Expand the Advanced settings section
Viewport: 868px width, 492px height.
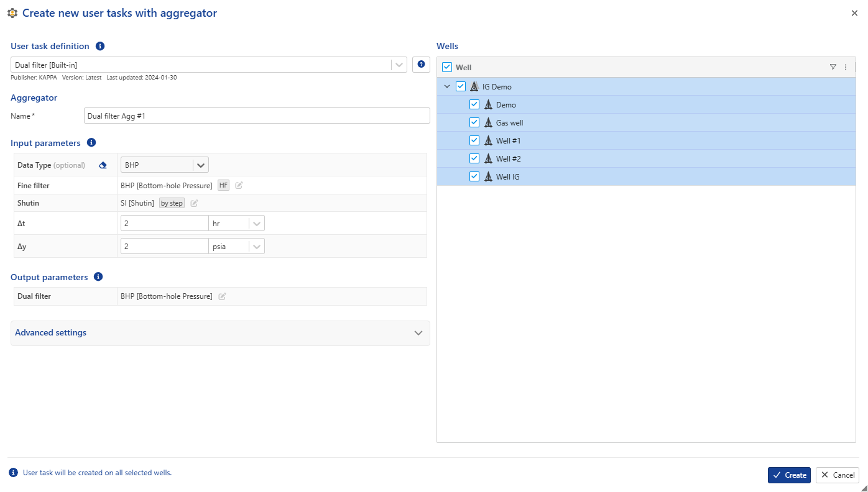[x=418, y=332]
